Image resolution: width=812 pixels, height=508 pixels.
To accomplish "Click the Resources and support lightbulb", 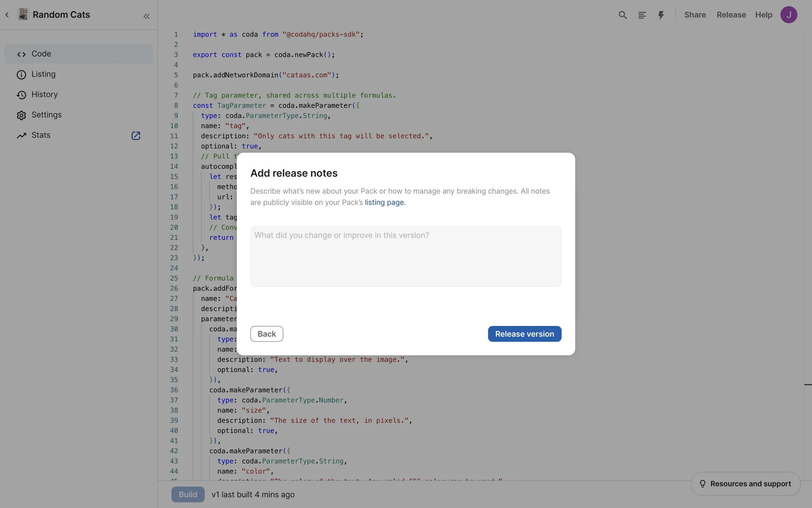I will [x=702, y=484].
